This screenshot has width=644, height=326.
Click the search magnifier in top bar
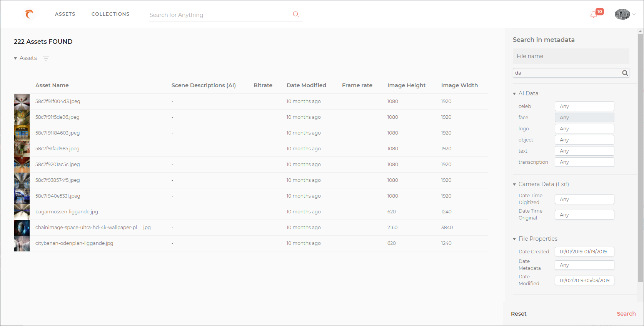click(296, 14)
